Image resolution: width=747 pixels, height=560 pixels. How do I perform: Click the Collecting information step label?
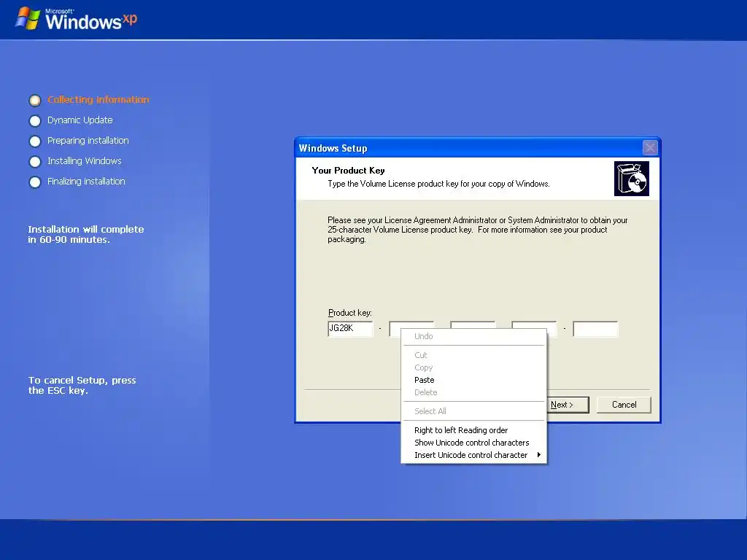point(98,99)
